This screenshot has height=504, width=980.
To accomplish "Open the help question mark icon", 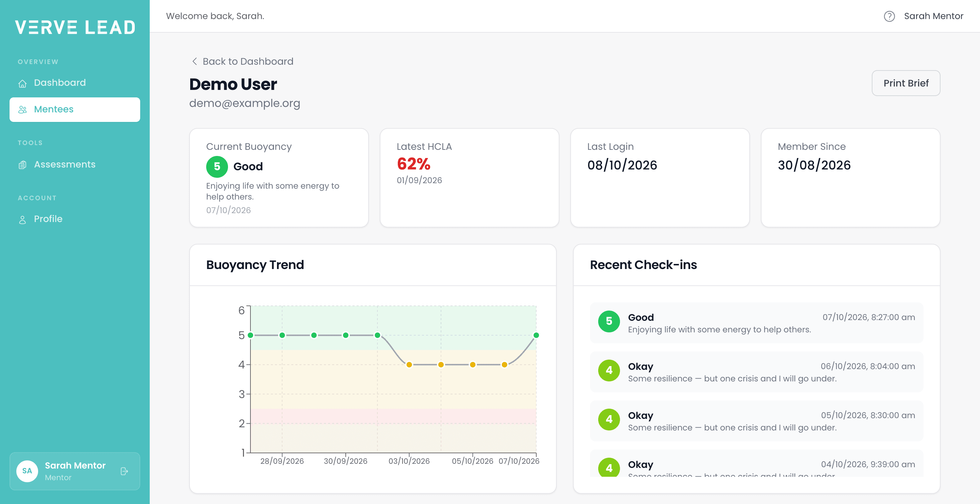I will coord(889,16).
